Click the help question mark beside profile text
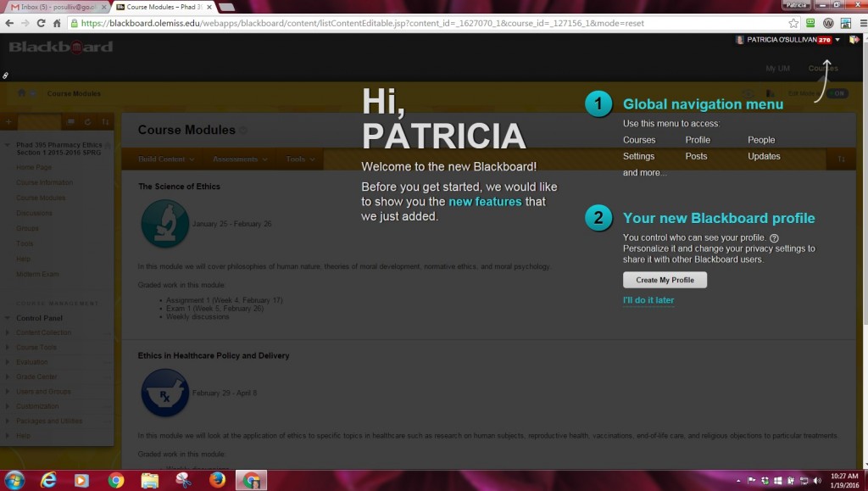This screenshot has height=491, width=868. click(x=774, y=238)
